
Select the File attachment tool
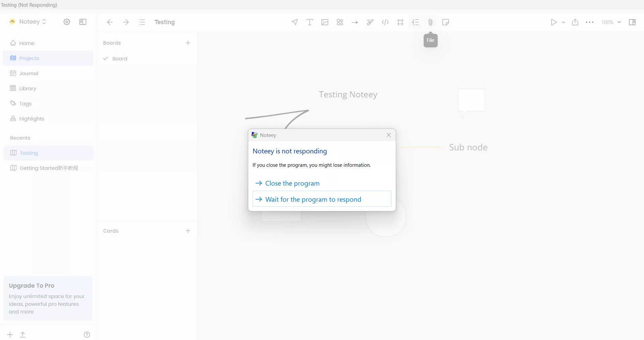[430, 22]
